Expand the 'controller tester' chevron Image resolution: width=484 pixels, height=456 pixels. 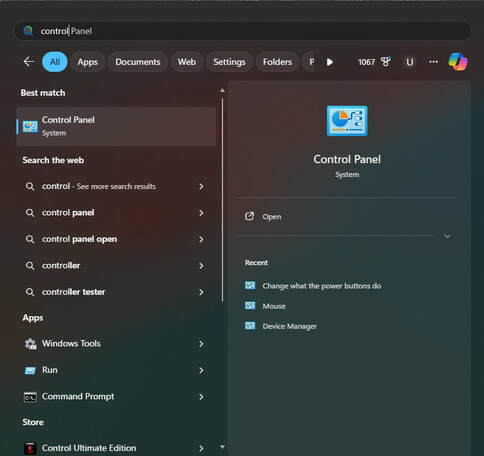coord(201,292)
